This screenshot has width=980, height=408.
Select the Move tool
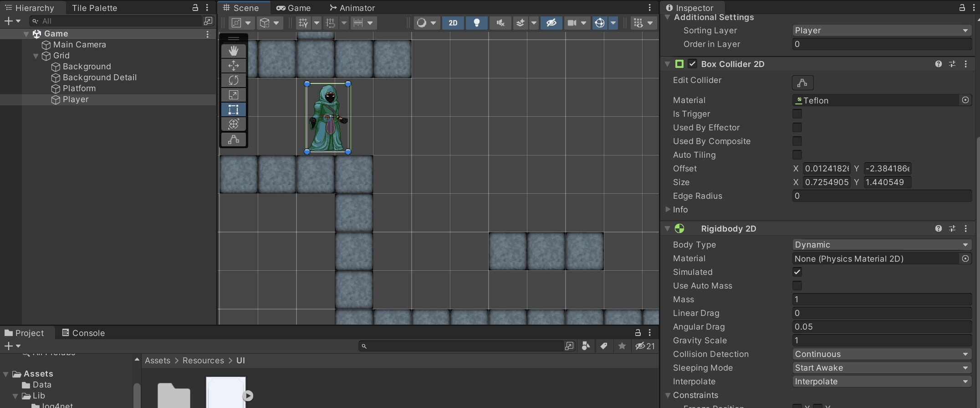pyautogui.click(x=234, y=66)
